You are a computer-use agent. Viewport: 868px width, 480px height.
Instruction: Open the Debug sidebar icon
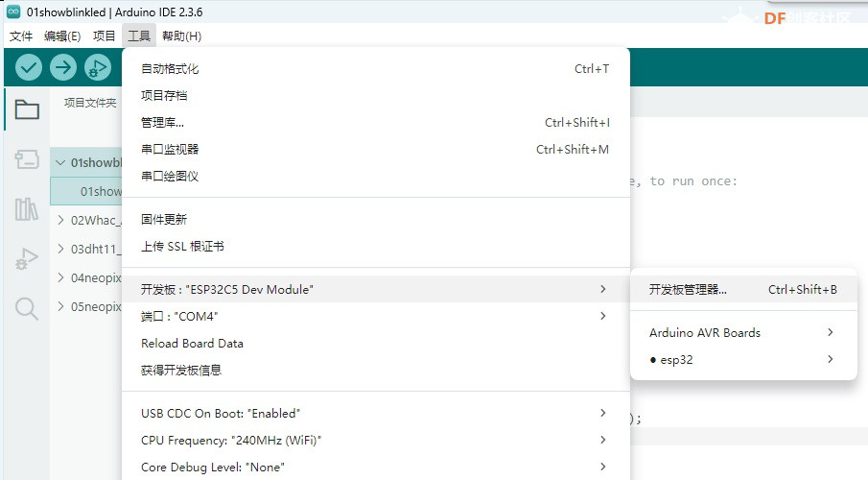[x=27, y=258]
